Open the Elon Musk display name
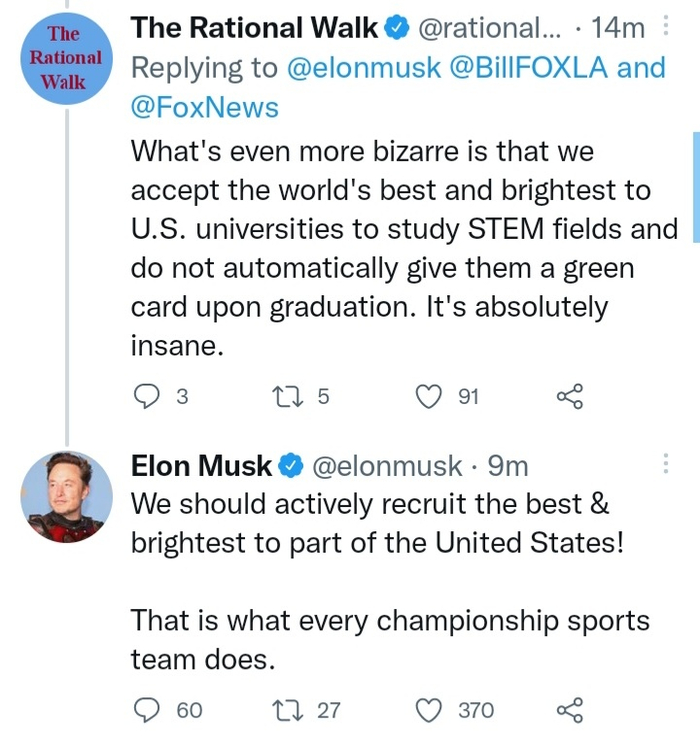The width and height of the screenshot is (700, 743). coord(202,465)
